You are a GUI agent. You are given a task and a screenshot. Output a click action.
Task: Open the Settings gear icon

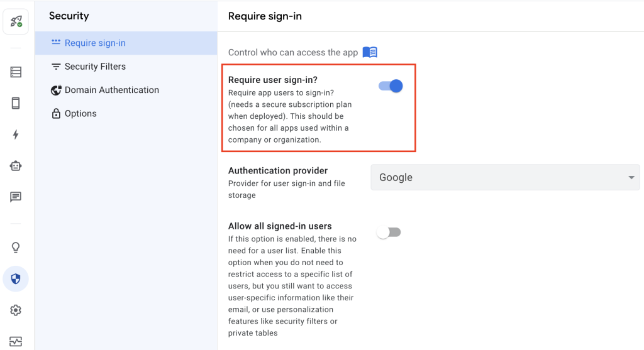point(16,310)
